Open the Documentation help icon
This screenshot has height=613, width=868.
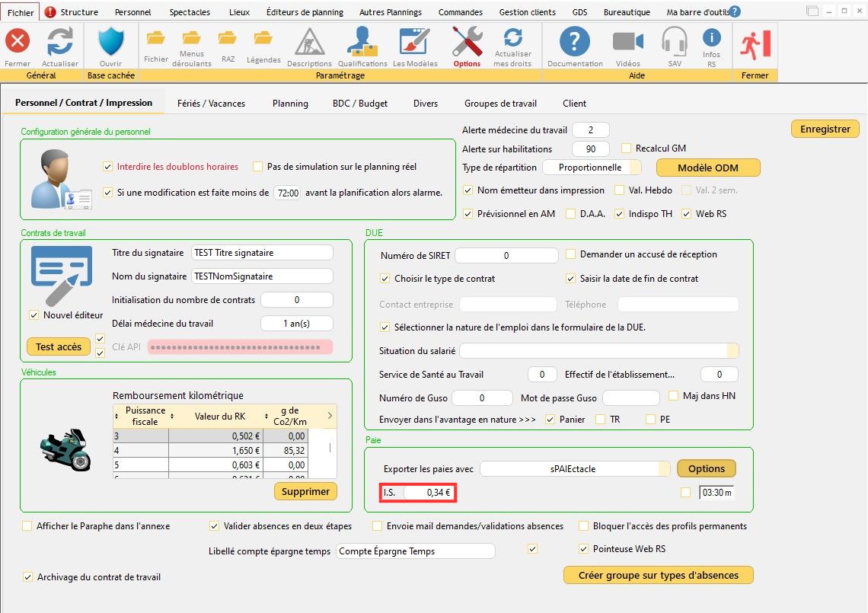(575, 42)
